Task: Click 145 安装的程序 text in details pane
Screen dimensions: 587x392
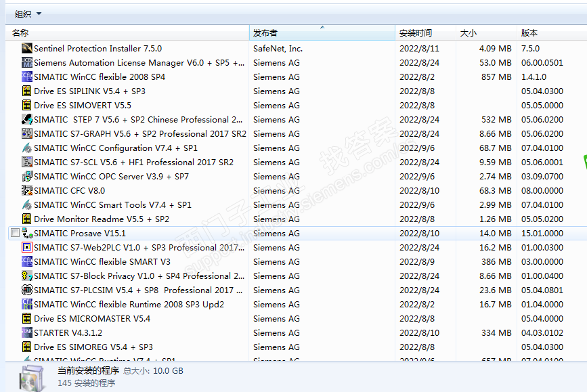Action: click(87, 383)
